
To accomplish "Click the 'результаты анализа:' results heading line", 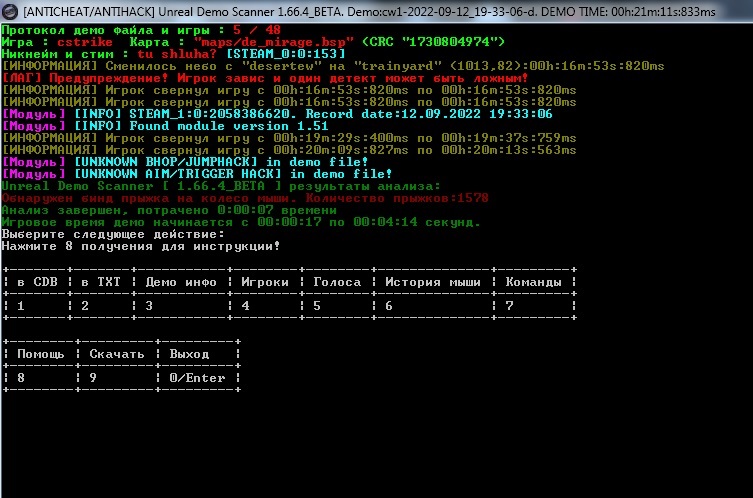I will 221,186.
